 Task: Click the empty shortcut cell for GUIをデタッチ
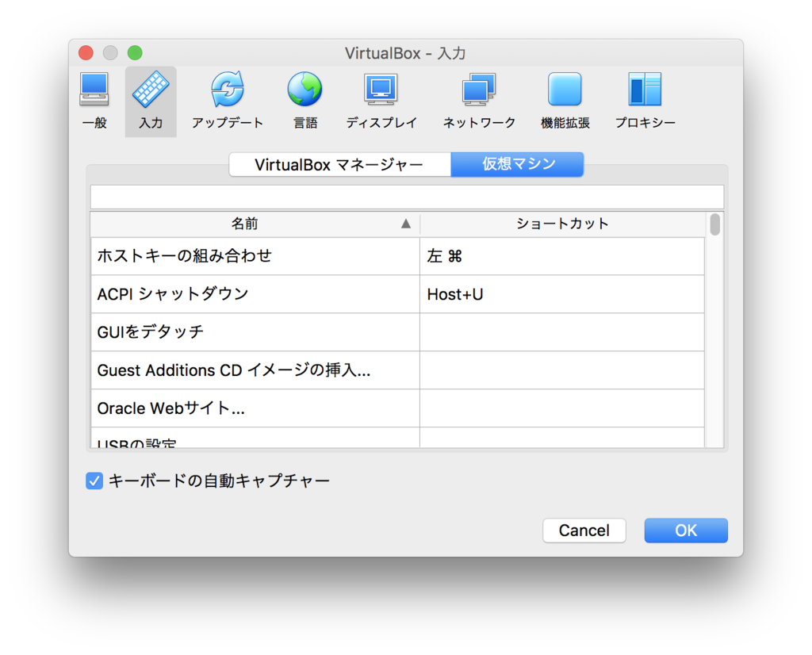pos(562,332)
